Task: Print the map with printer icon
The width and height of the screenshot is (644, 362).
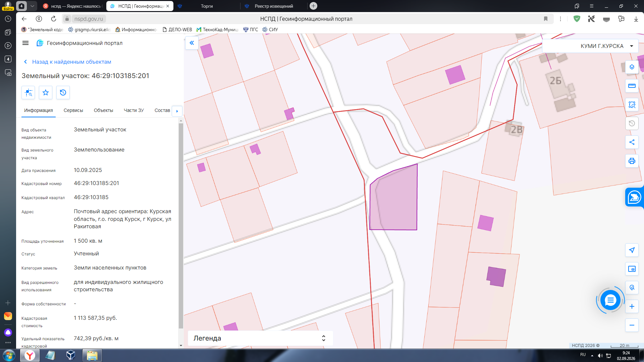Action: pos(632,161)
